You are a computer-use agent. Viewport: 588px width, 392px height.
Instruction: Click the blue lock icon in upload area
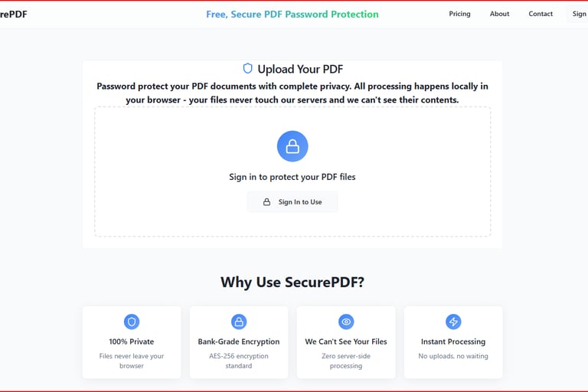pyautogui.click(x=292, y=146)
